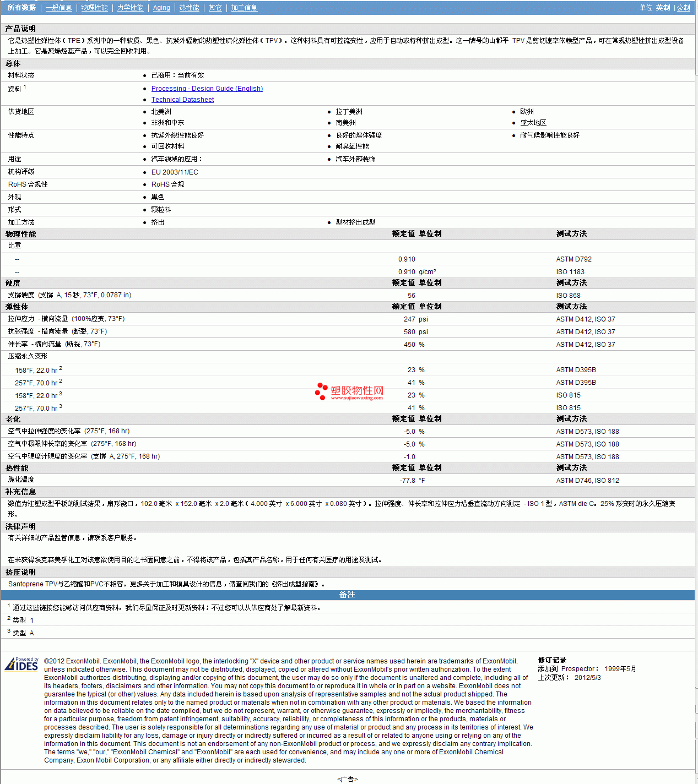This screenshot has width=698, height=784.
Task: Click ASTM D746, ISO 812 method
Action: click(587, 481)
